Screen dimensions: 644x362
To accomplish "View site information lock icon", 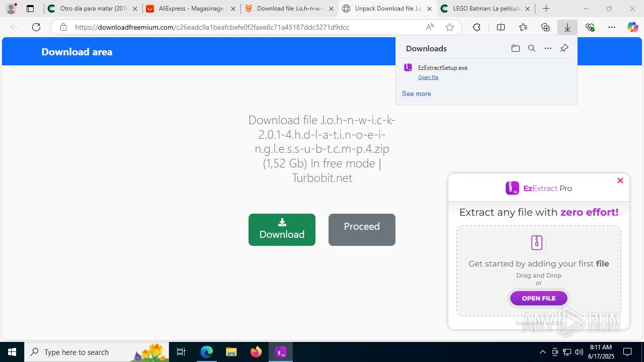I will click(63, 27).
